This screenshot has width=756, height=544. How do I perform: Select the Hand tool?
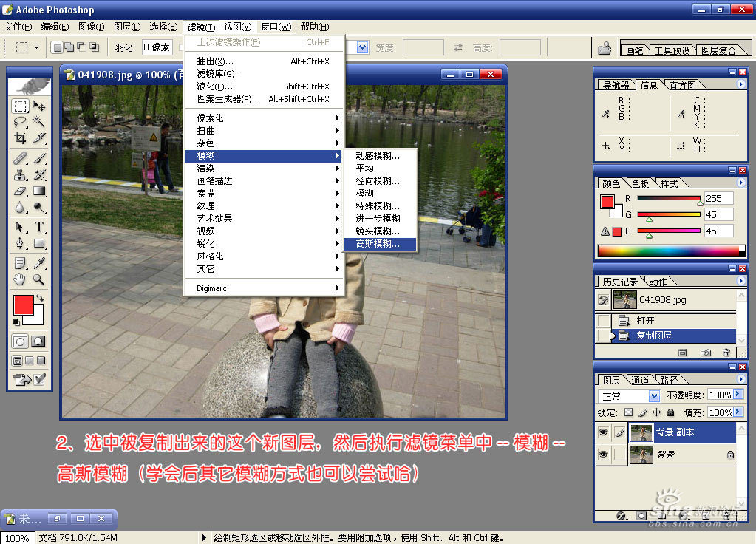[x=20, y=279]
